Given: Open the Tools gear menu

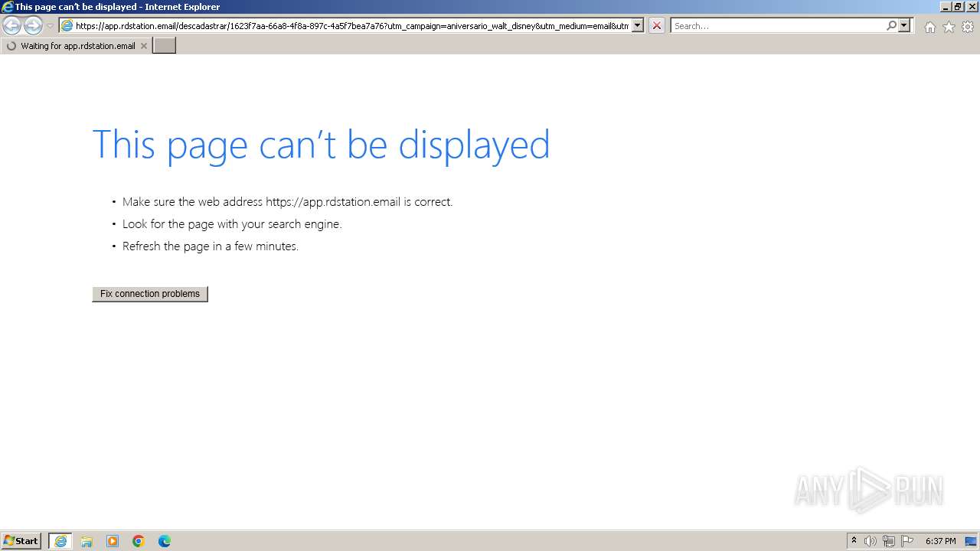Looking at the screenshot, I should (968, 27).
